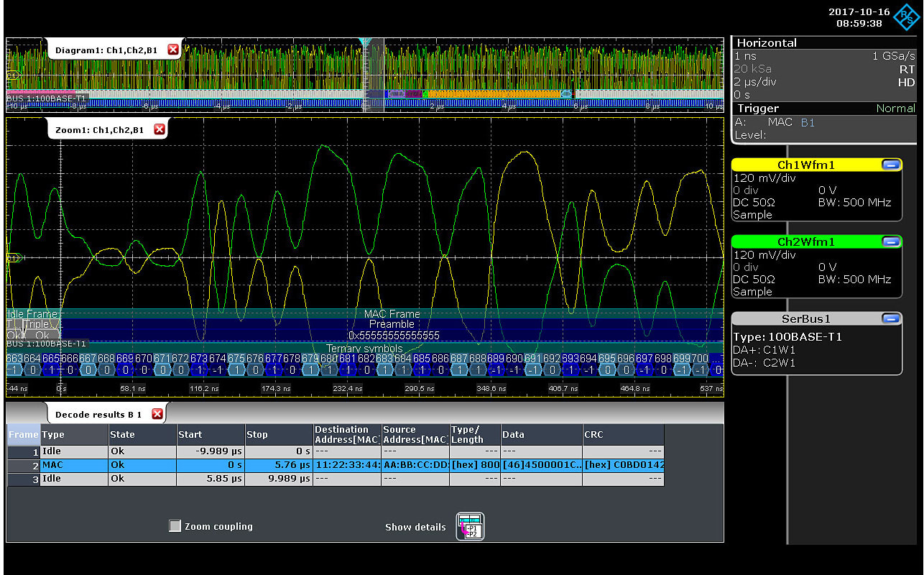
Task: Collapse the Ch2Wfm1 waveform panel
Action: (x=891, y=241)
